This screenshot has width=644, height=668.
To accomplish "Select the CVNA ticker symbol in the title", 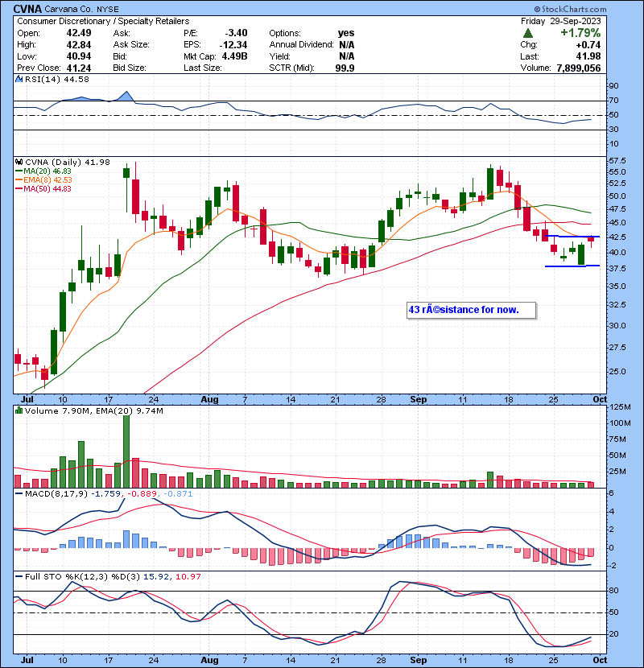I will pos(27,9).
